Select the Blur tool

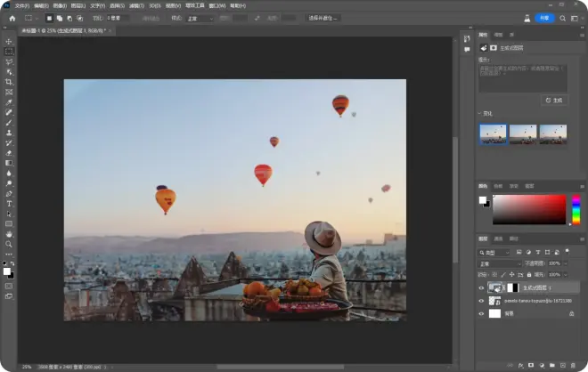[x=9, y=173]
